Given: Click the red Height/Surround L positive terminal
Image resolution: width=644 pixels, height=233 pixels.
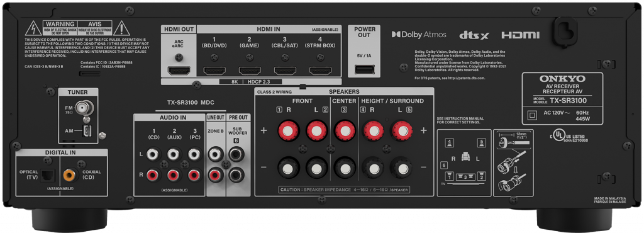Looking at the screenshot, I should coord(402,131).
